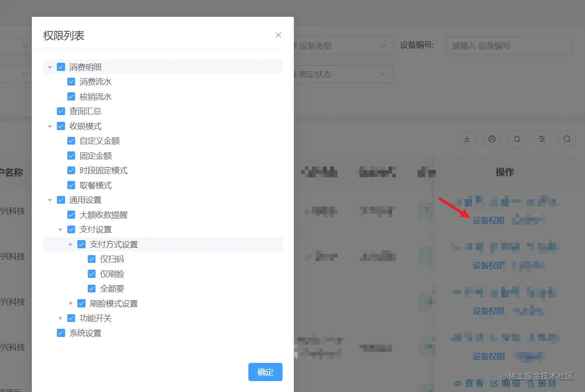Uncheck the 收银模式 checkbox

click(61, 126)
